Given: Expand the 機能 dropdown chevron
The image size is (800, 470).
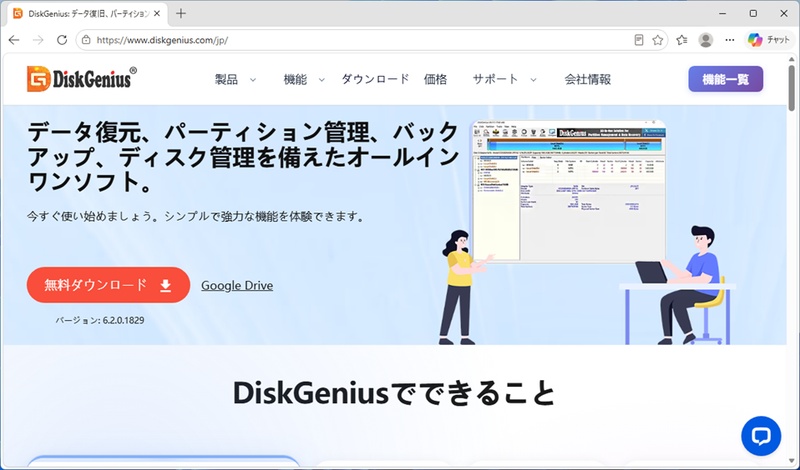Looking at the screenshot, I should pyautogui.click(x=321, y=80).
